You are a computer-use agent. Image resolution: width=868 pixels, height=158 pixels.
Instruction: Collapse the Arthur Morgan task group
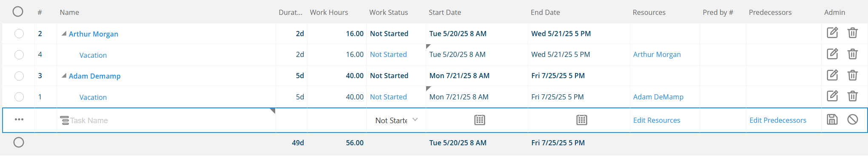tap(64, 33)
